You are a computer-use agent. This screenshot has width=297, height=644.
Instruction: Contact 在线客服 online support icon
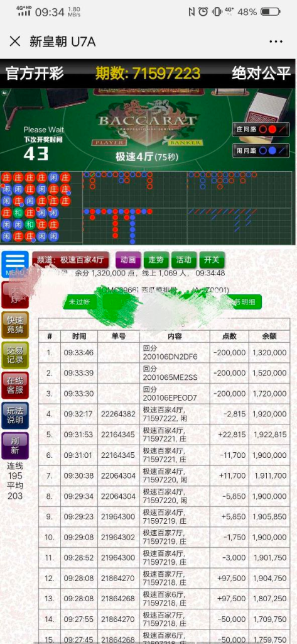[15, 386]
